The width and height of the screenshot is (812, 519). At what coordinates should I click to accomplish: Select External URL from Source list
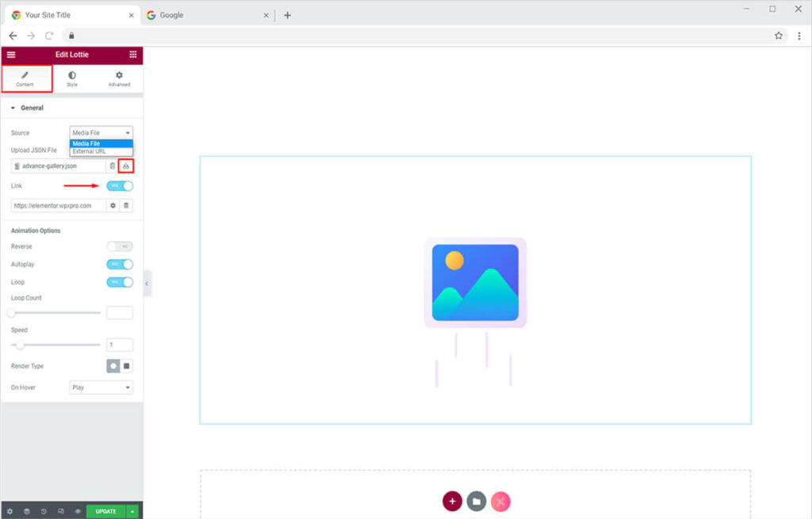tap(89, 151)
